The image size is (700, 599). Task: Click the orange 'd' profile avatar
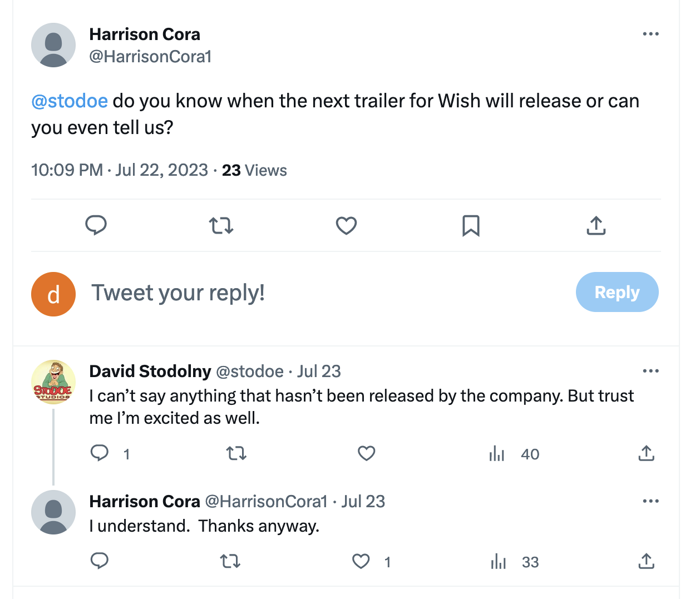coord(53,294)
